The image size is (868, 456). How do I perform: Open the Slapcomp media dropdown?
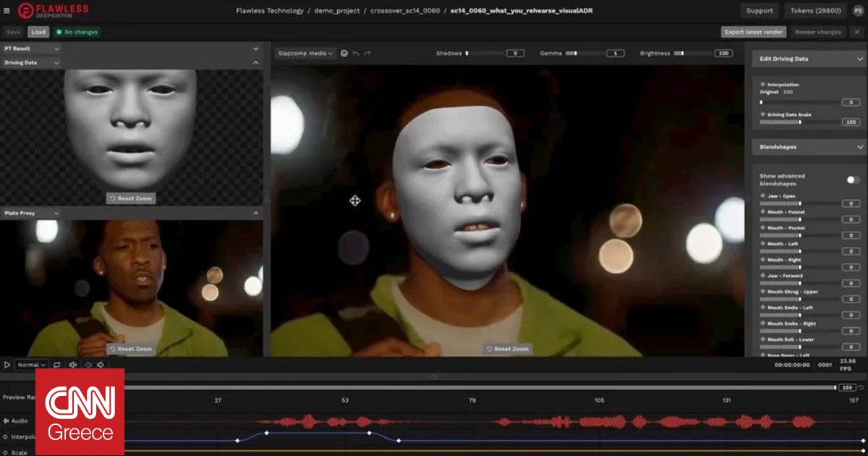point(305,54)
